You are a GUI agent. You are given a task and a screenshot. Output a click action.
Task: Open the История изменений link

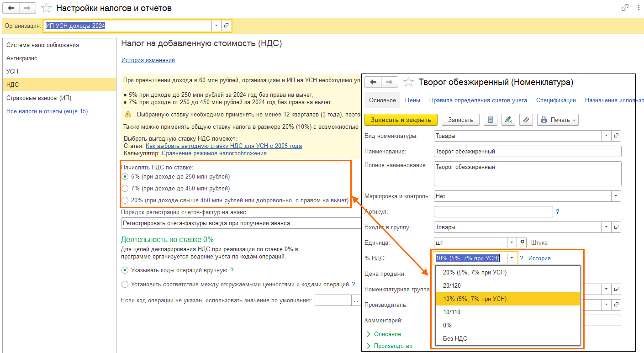[148, 60]
